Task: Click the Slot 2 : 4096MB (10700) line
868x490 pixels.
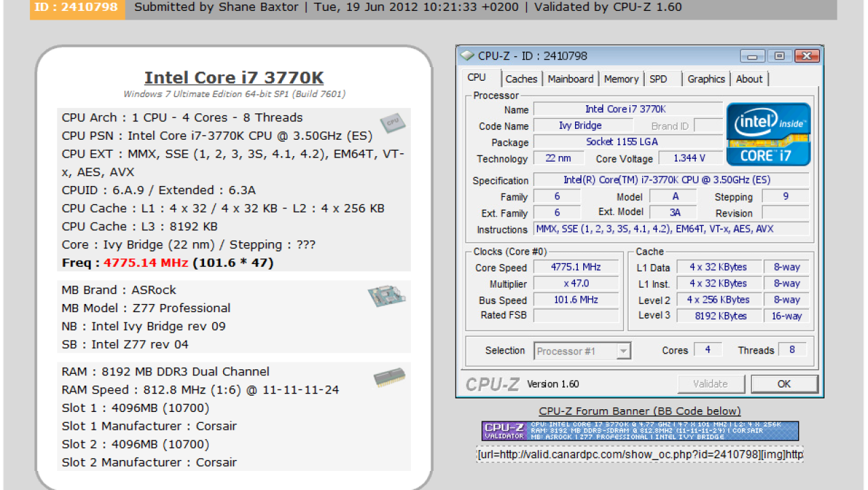Action: point(135,445)
